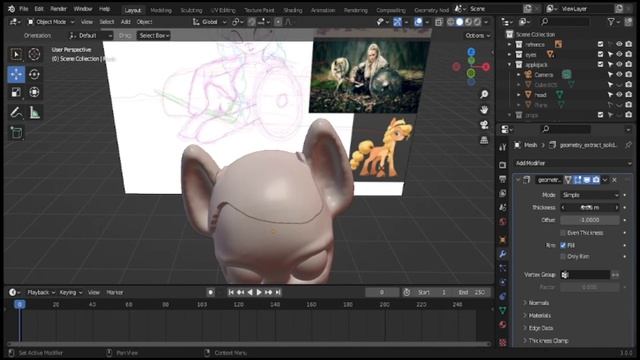Open the Keying popover in the timeline
Screen dimensions: 640x360
[x=70, y=292]
